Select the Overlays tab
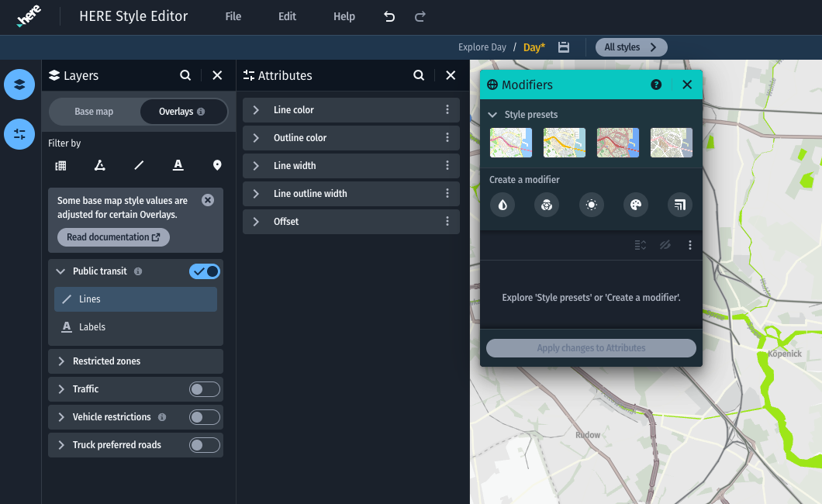 click(x=184, y=112)
